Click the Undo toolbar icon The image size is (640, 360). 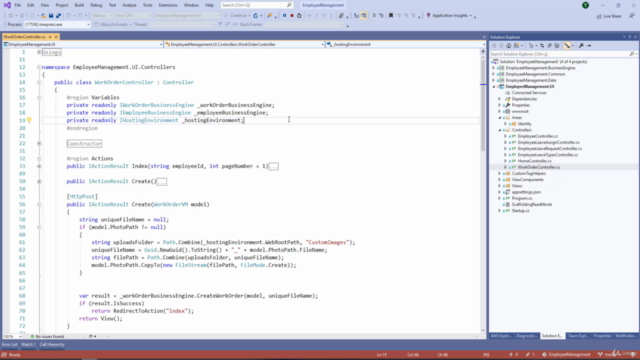[x=68, y=16]
